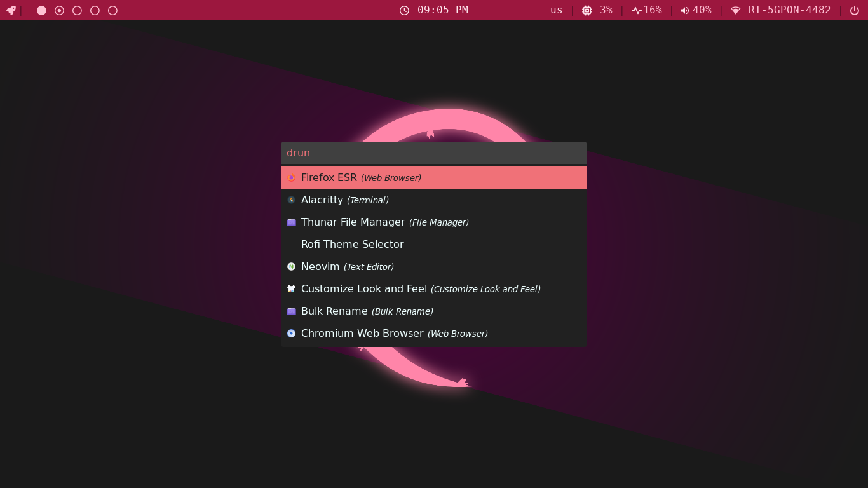868x488 pixels.
Task: Click the Chromium Web Browser icon
Action: coord(291,334)
